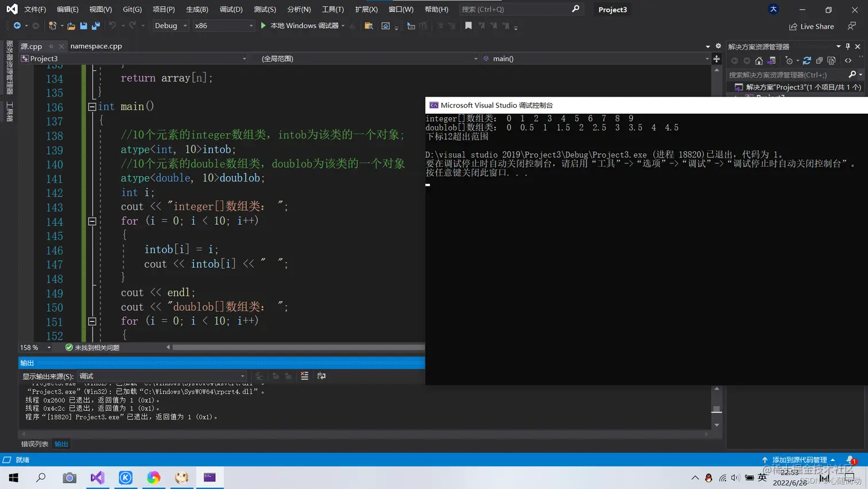
Task: Switch views icon in Solution Explorer
Action: 772,60
